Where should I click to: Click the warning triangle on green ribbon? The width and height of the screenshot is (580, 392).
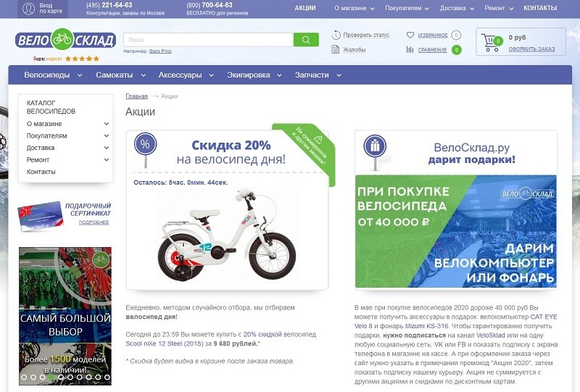click(318, 139)
